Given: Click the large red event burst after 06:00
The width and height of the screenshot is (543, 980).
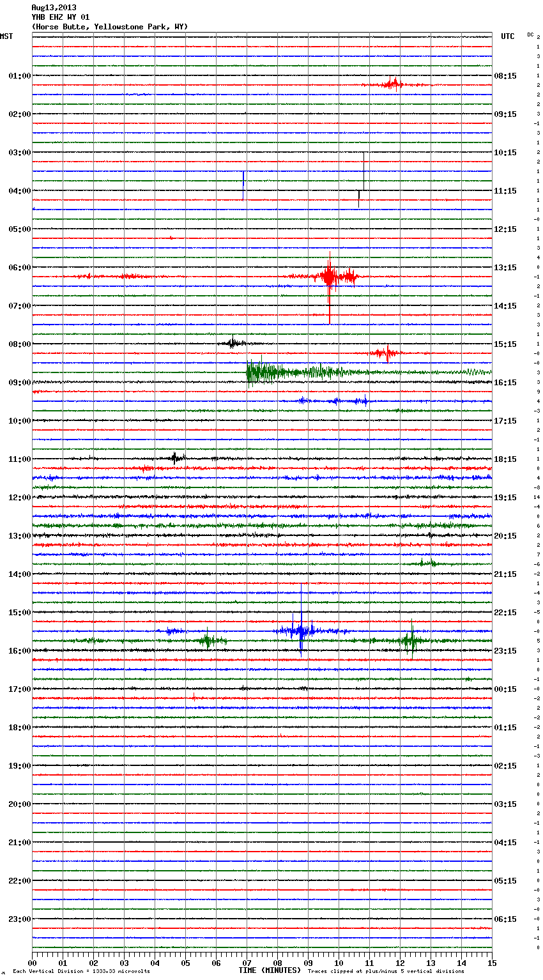Looking at the screenshot, I should click(x=330, y=278).
